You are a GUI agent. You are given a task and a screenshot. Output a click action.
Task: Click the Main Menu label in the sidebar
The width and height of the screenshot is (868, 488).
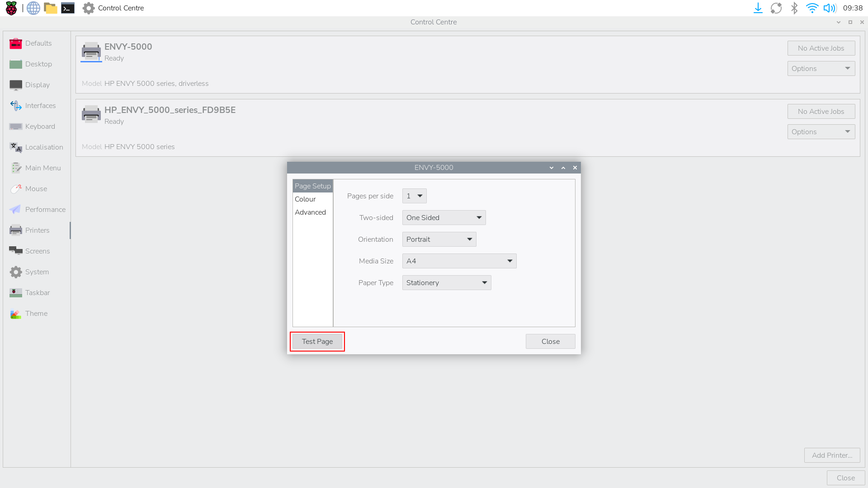43,168
